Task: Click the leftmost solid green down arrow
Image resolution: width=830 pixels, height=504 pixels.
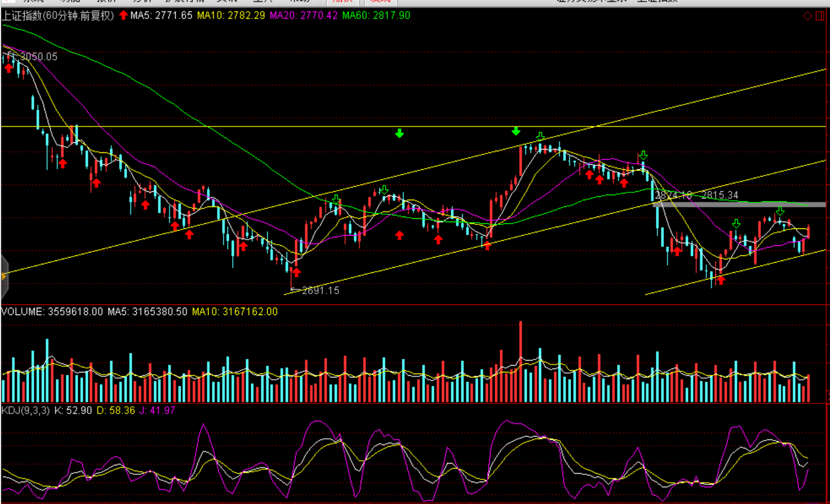Action: coord(399,133)
